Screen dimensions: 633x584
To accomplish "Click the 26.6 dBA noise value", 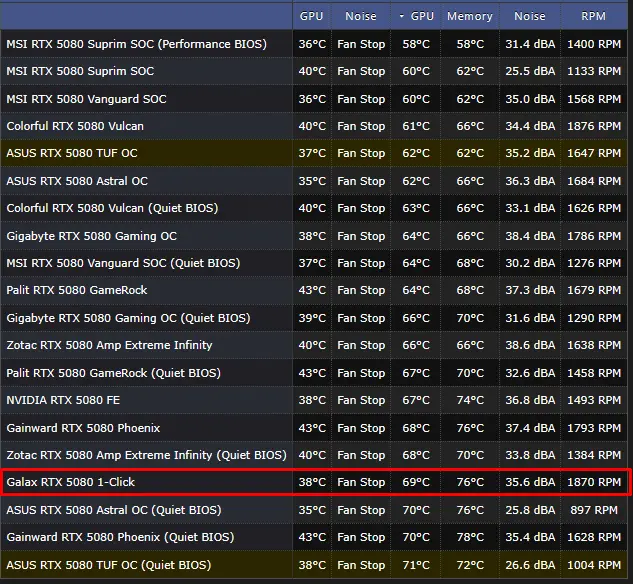I will click(530, 565).
